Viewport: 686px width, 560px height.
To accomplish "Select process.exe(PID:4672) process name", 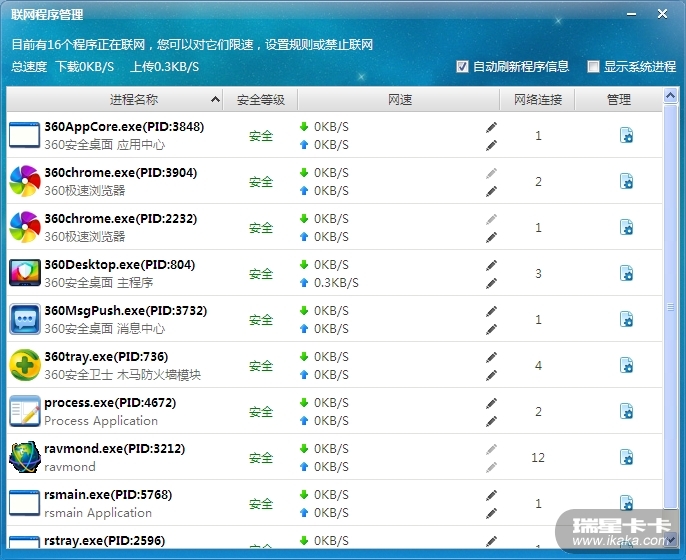I will [110, 402].
